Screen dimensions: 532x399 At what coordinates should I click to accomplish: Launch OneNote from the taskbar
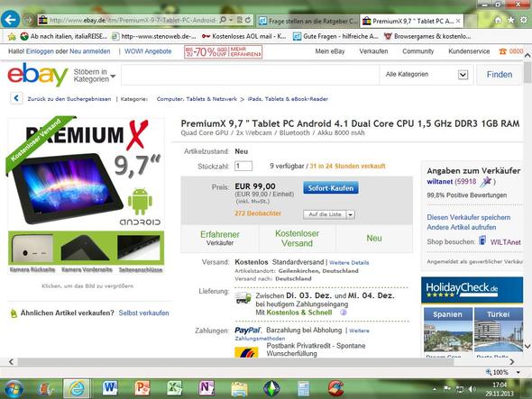coord(206,388)
